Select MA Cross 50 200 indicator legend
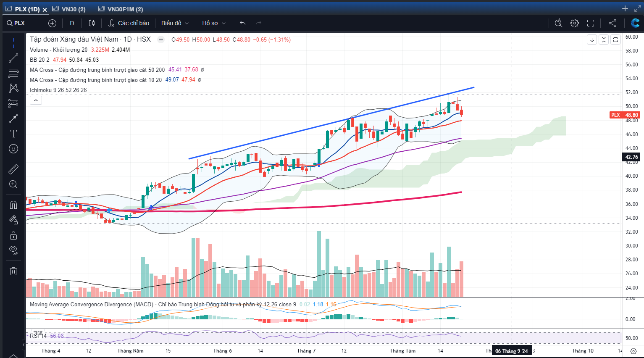The height and width of the screenshot is (358, 644). pos(97,70)
